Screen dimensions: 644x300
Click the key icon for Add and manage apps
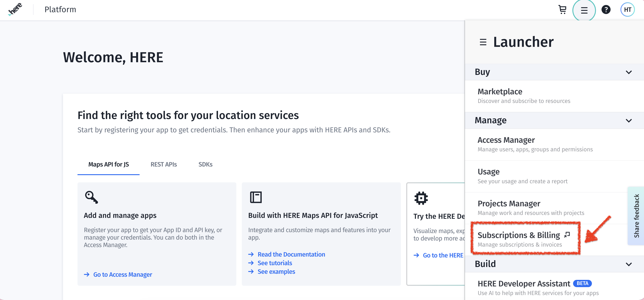point(91,198)
